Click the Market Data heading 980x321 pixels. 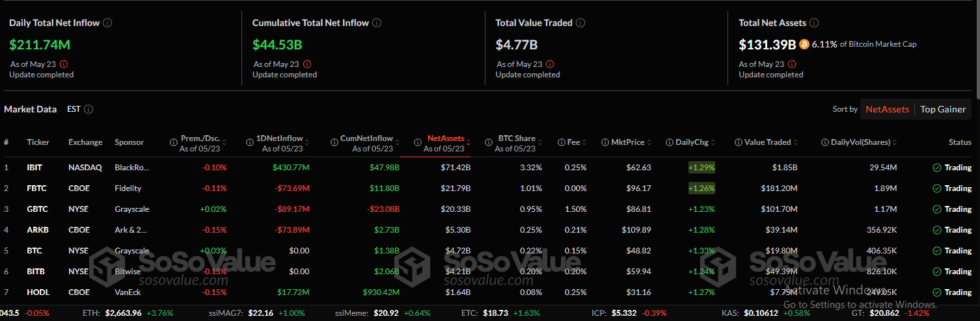coord(30,109)
